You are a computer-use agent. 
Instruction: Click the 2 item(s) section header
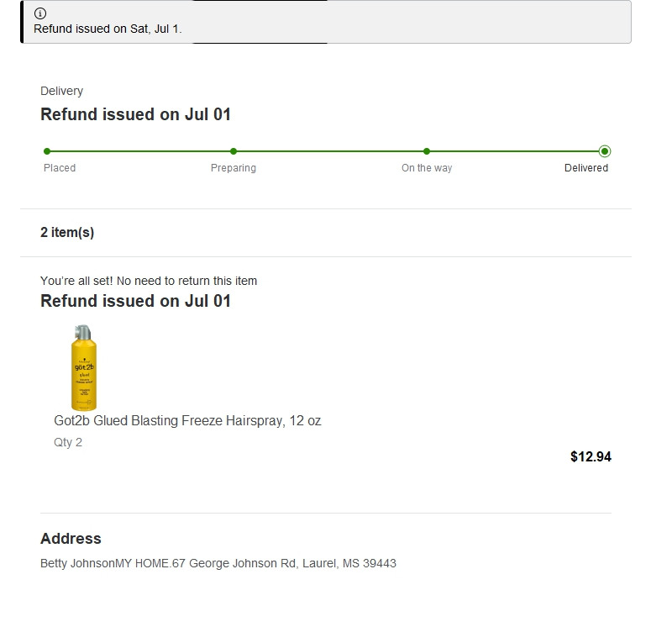click(67, 233)
